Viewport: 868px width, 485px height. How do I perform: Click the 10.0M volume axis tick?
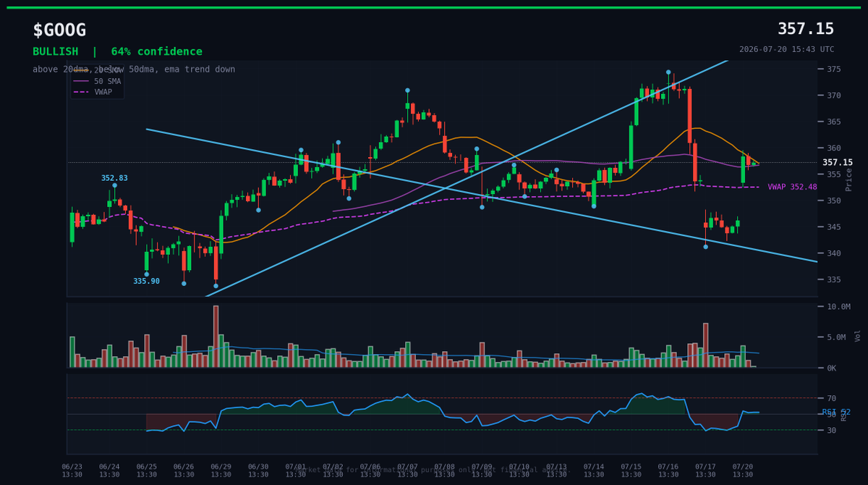[838, 307]
